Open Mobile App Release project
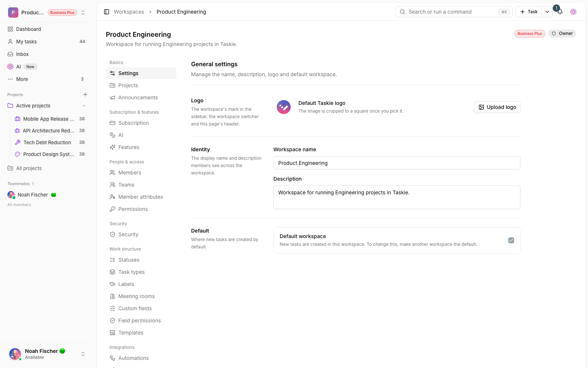 pyautogui.click(x=50, y=119)
